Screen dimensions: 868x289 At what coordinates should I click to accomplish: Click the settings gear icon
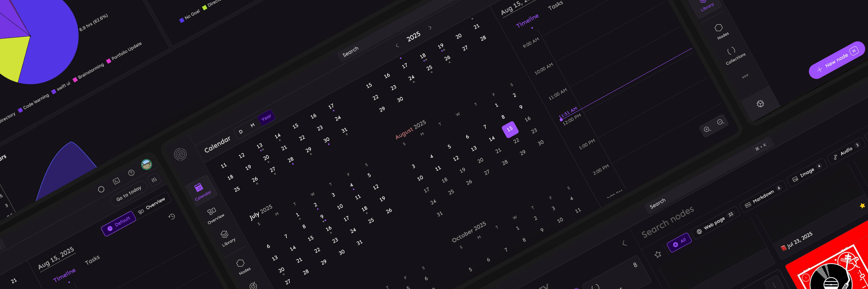(760, 104)
